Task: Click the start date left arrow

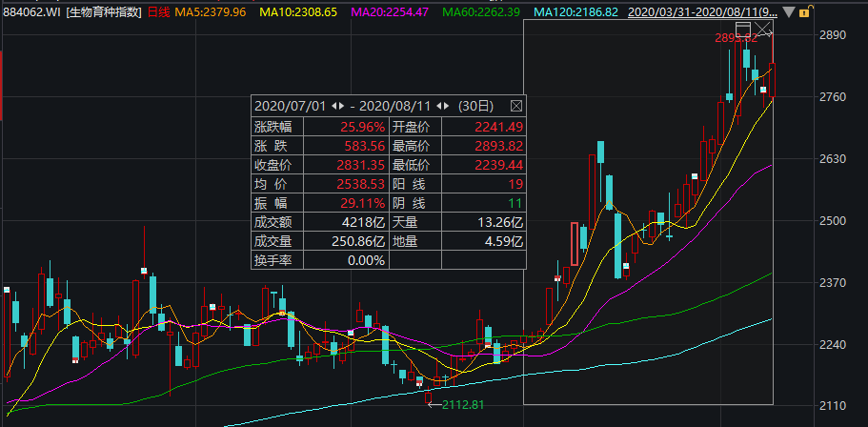Action: point(332,106)
